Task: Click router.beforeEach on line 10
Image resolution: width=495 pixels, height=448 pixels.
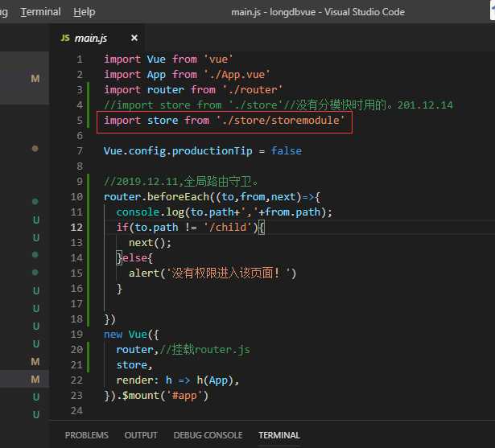Action: pos(157,197)
